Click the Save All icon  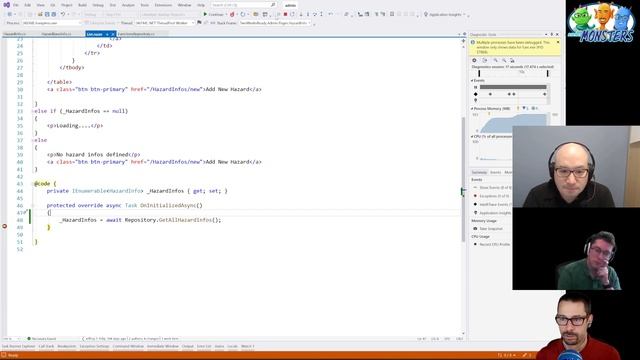pyautogui.click(x=53, y=14)
